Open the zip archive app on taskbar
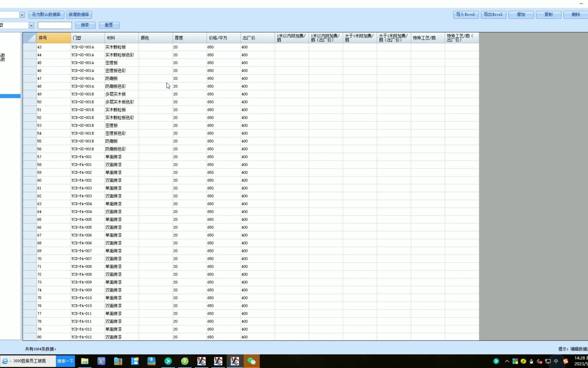The image size is (588, 368). pyautogui.click(x=118, y=361)
